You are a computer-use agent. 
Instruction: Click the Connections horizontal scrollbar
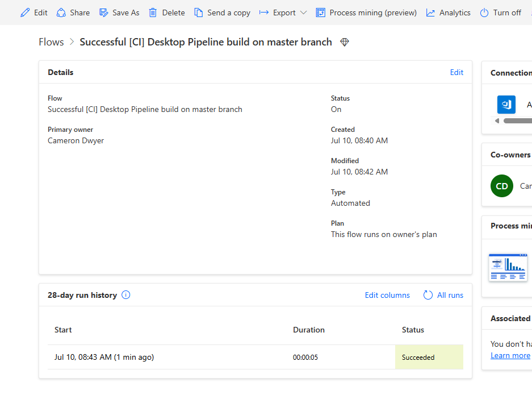517,121
